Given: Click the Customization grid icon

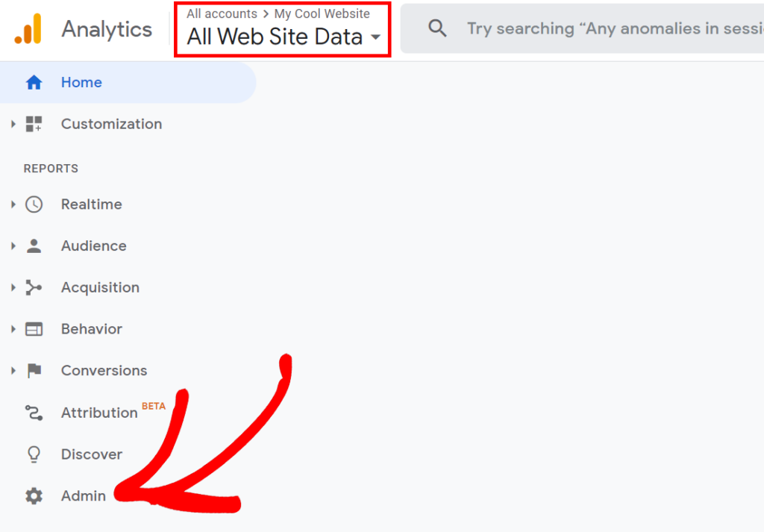Looking at the screenshot, I should [x=34, y=124].
